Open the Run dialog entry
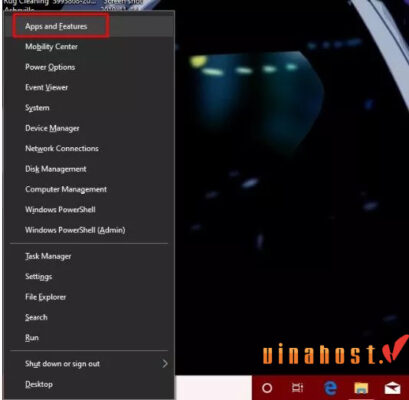This screenshot has height=400, width=409. point(88,338)
